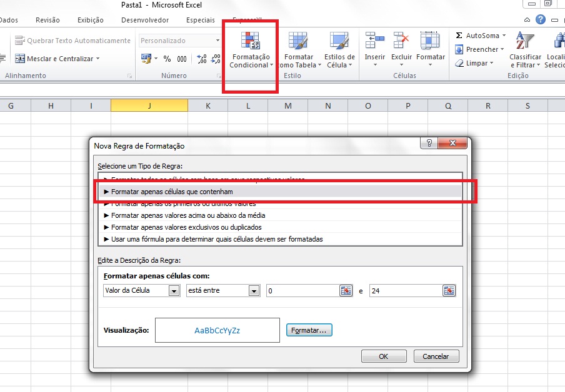This screenshot has width=565, height=392.
Task: Open Estilos de Célula gallery
Action: [339, 50]
